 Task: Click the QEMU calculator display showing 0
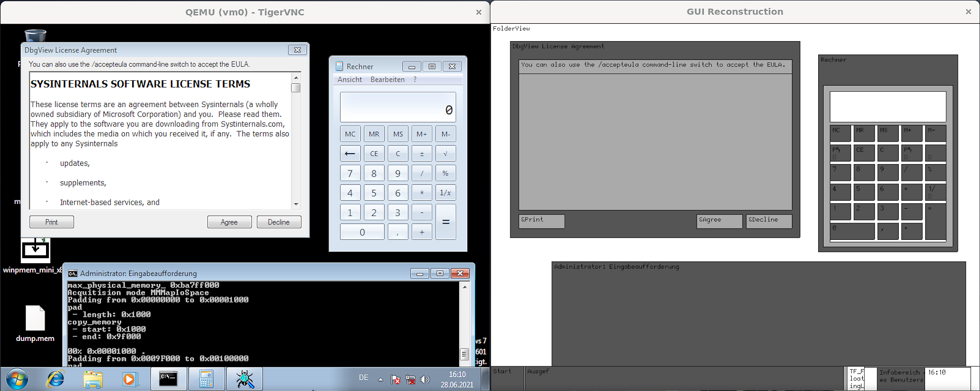point(398,107)
